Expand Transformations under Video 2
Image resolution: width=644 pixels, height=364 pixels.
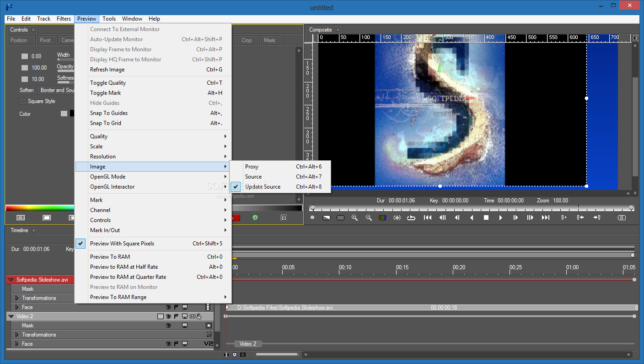(17, 335)
